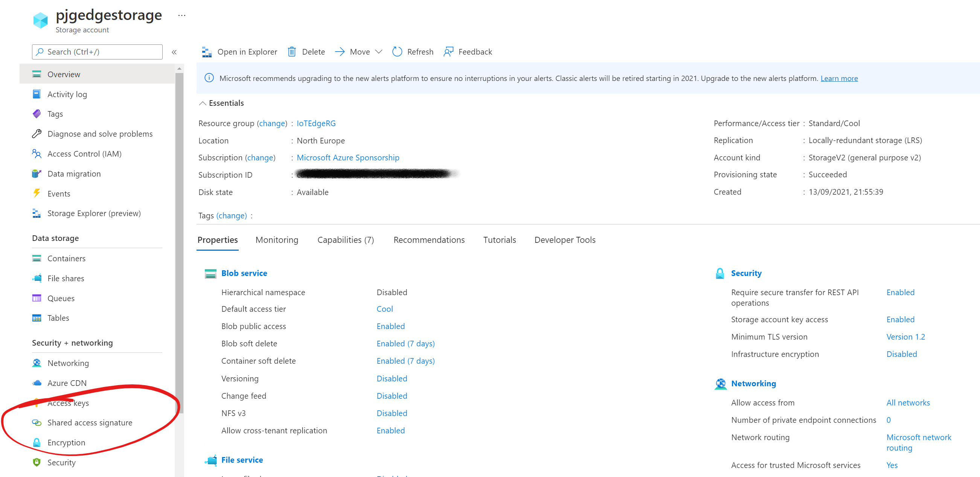The width and height of the screenshot is (980, 477).
Task: Open the Activity log in the sidebar
Action: (x=67, y=94)
